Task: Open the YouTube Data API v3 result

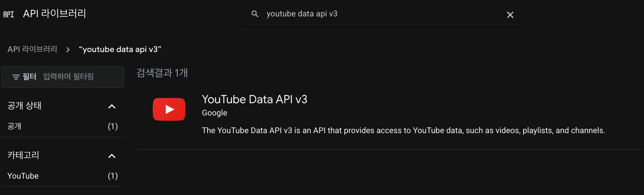Action: click(x=254, y=100)
